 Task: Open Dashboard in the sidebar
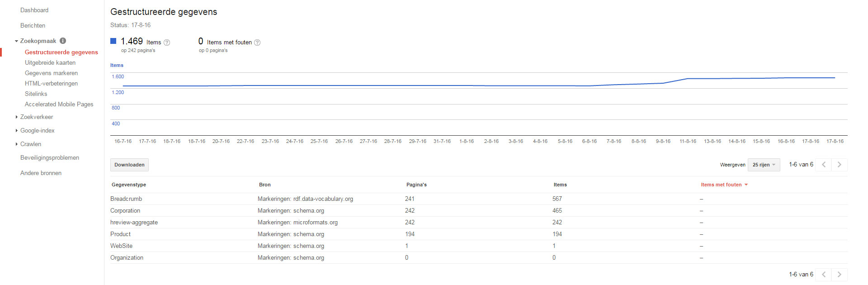34,10
